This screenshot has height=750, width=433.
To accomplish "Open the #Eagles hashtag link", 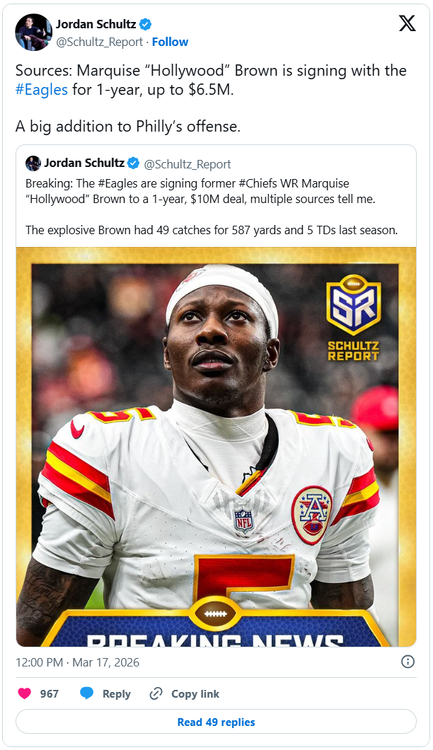I will (42, 89).
